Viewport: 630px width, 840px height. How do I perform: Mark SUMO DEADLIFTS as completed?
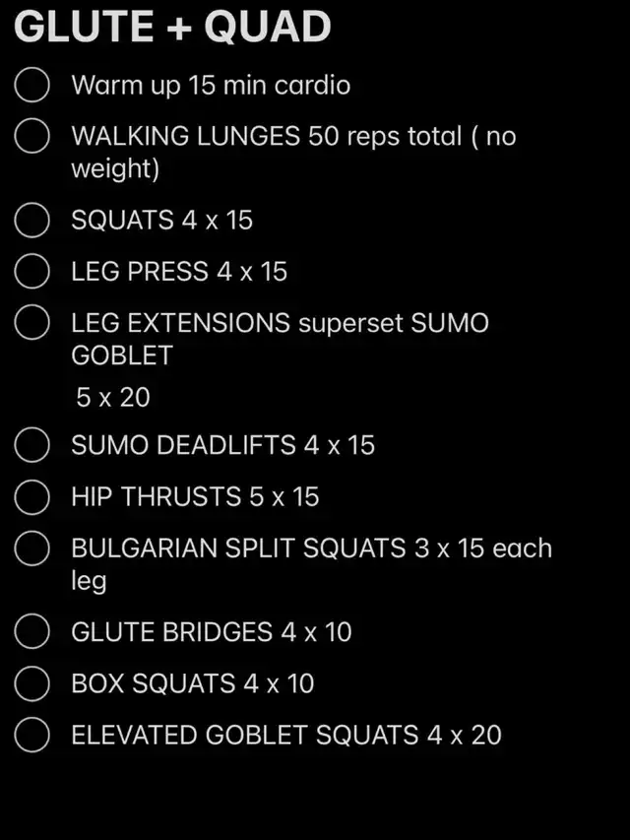coord(32,445)
